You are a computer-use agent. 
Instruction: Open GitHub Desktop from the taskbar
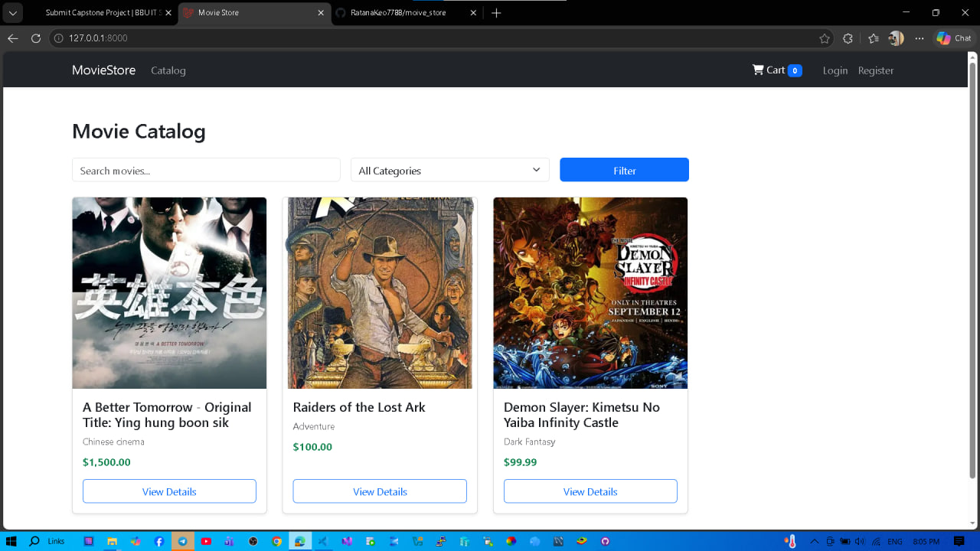[x=605, y=541]
